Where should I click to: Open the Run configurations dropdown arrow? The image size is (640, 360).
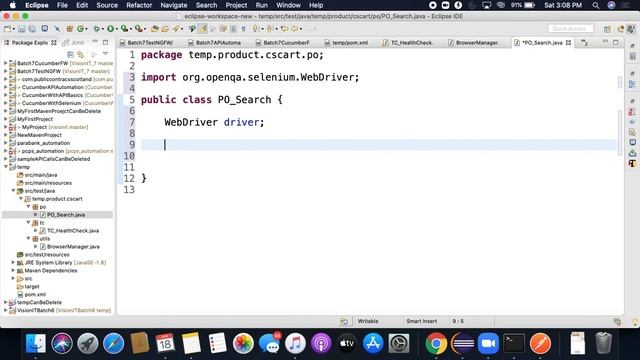point(116,29)
